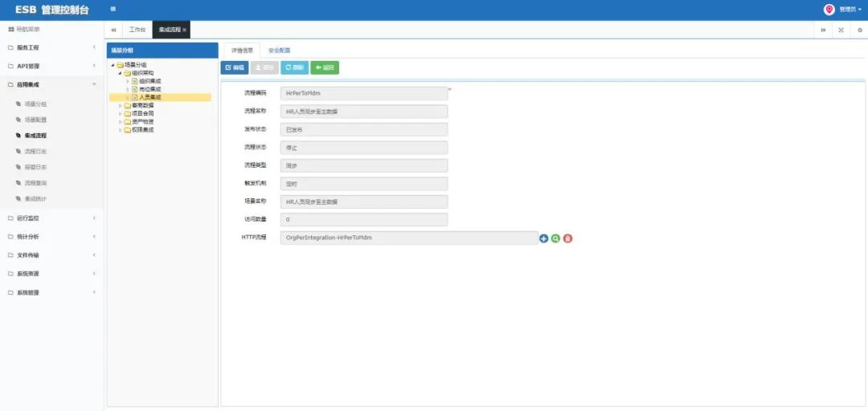Collapse the 组织架构 tree folder
This screenshot has height=411, width=868.
click(120, 73)
